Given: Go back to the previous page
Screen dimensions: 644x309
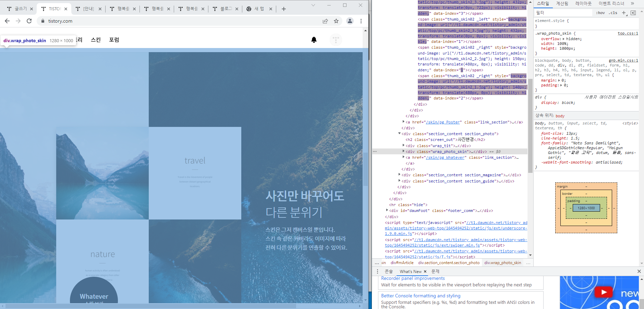Looking at the screenshot, I should [7, 21].
